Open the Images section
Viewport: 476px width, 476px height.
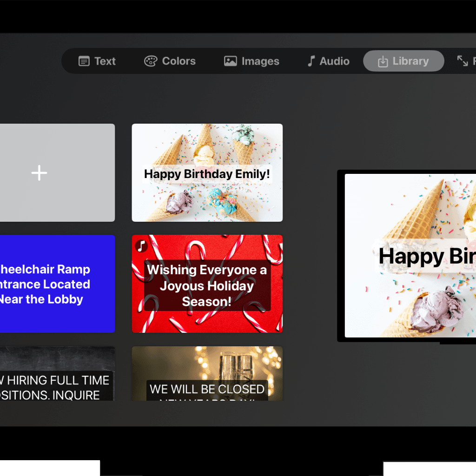pyautogui.click(x=251, y=61)
